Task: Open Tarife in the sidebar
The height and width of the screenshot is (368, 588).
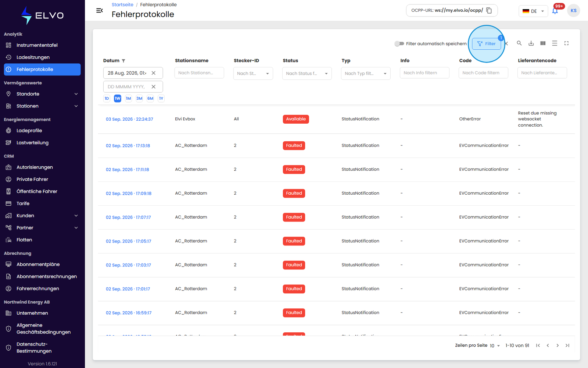Action: 42,203
